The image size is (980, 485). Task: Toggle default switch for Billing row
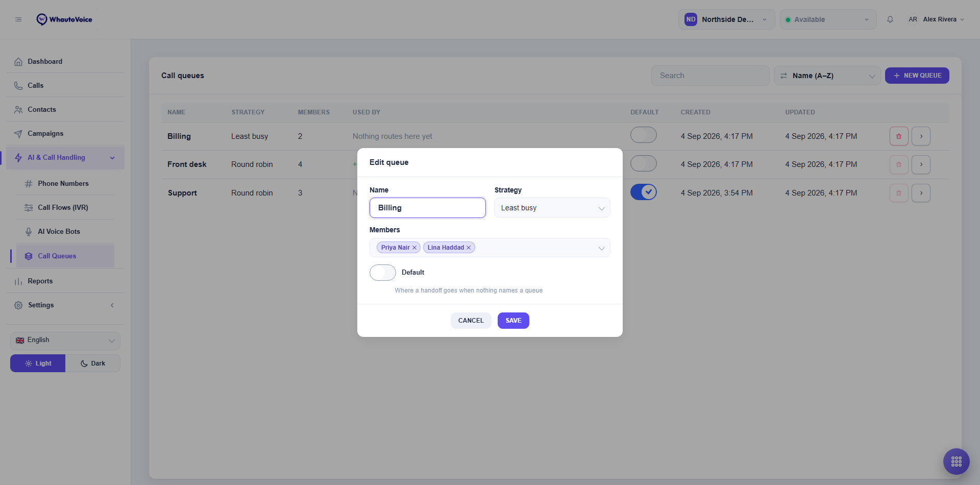pyautogui.click(x=644, y=135)
